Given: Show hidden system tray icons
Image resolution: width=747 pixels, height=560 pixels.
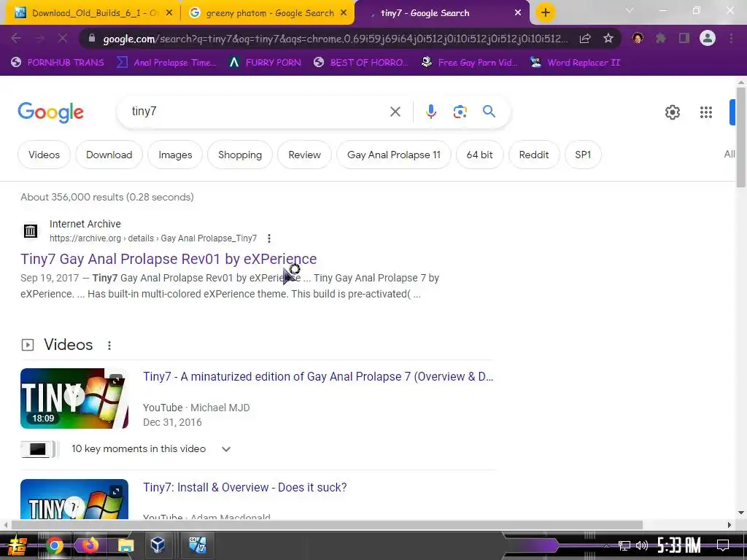Looking at the screenshot, I should 606,546.
